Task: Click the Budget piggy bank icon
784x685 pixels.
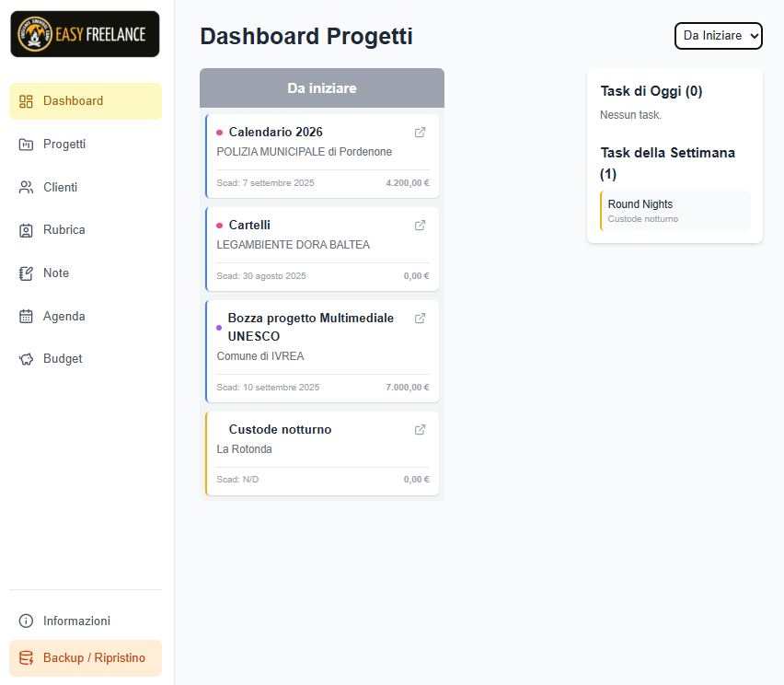Action: (x=26, y=359)
